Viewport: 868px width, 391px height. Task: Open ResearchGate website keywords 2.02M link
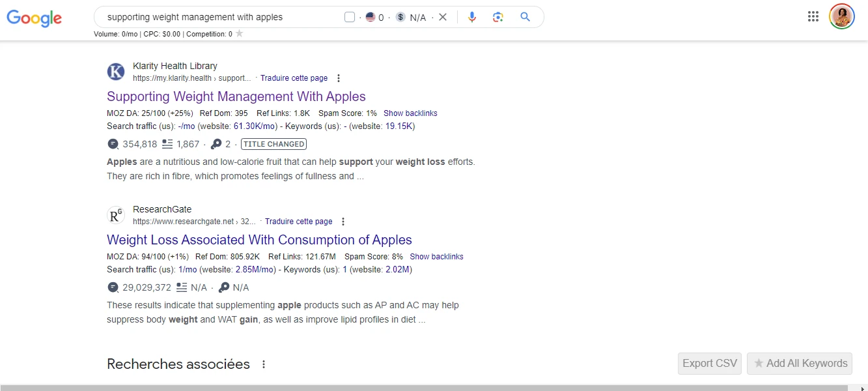(x=396, y=269)
